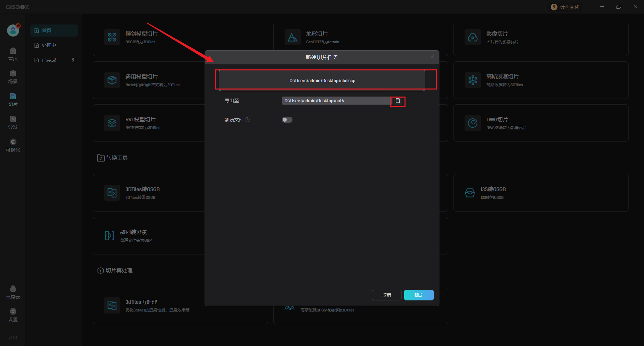Open the DWG切片 tool card
Screen dimensions: 644x346
click(541, 123)
